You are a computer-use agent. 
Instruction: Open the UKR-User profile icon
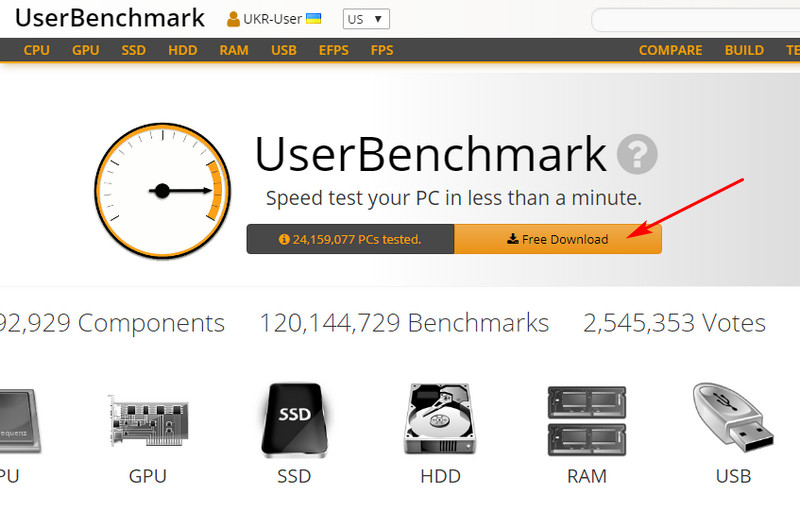pos(233,19)
